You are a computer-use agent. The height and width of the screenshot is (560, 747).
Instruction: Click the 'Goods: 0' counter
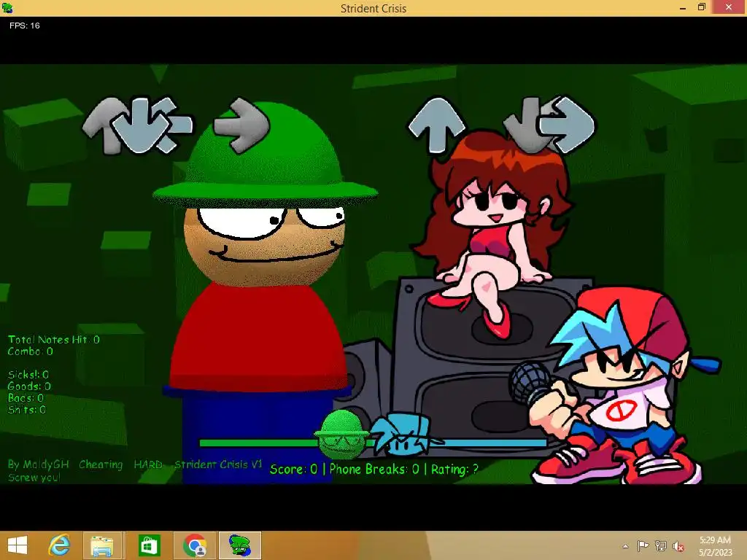29,386
